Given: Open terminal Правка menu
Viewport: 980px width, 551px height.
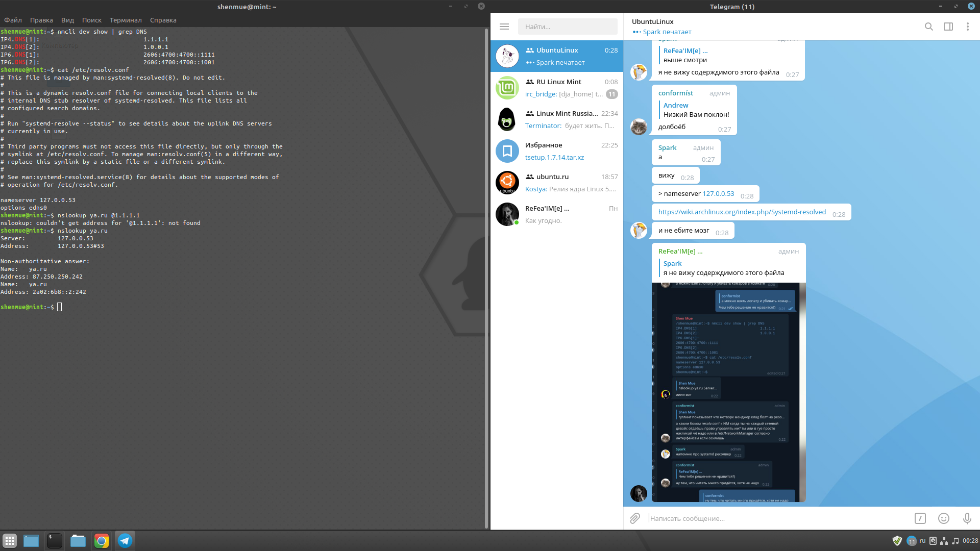Looking at the screenshot, I should coord(41,20).
